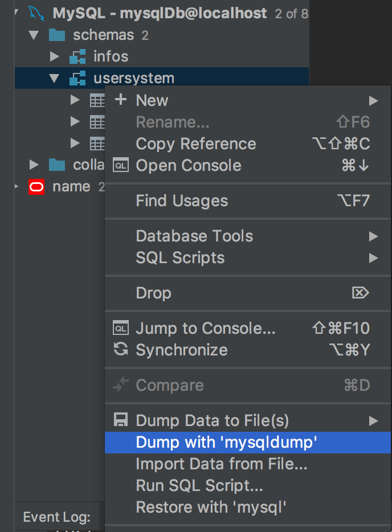
Task: Click the usersystem schema icon
Action: 77,79
